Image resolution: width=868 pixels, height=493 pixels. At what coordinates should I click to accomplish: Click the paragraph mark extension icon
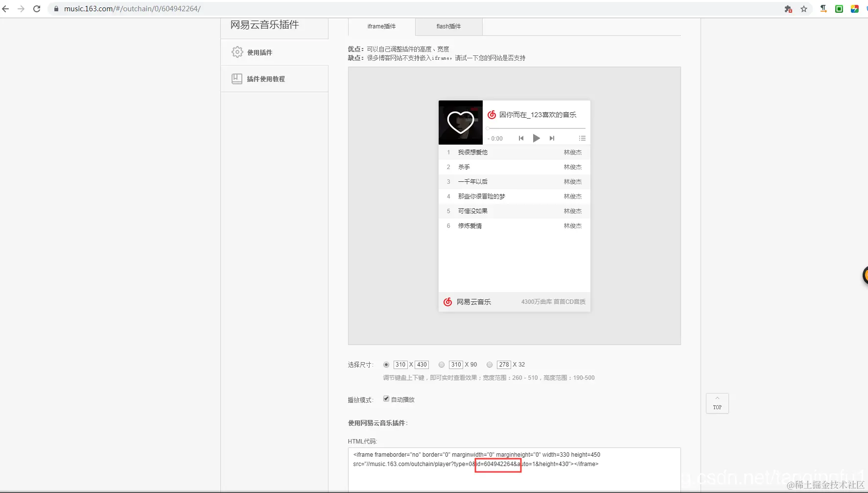click(x=823, y=9)
